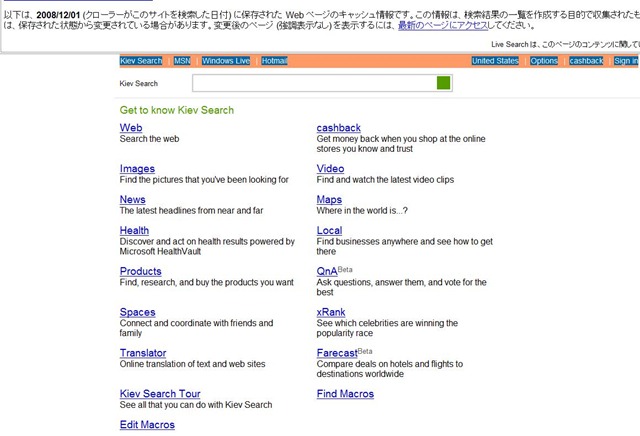
Task: Go to xRank link
Action: click(x=331, y=312)
